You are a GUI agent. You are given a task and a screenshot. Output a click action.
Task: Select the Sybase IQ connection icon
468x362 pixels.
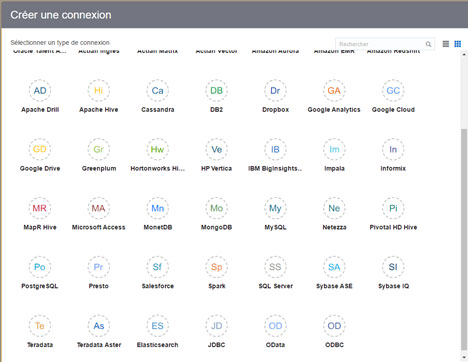393,267
